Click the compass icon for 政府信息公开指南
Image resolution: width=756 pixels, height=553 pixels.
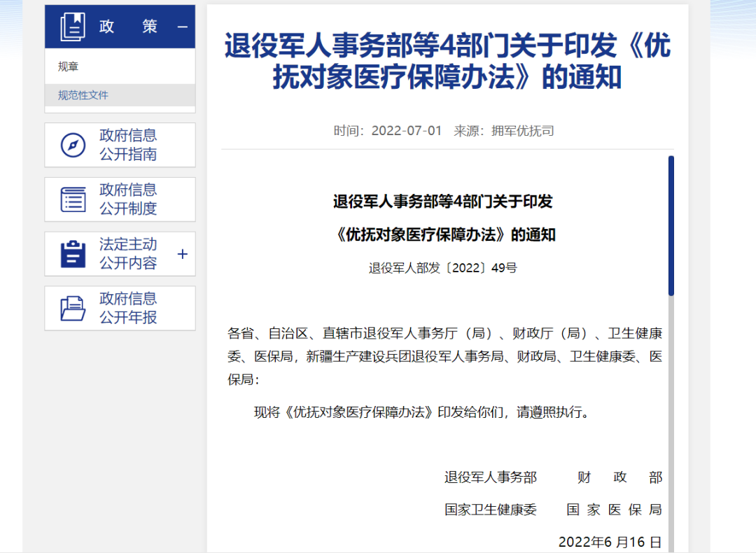(73, 145)
